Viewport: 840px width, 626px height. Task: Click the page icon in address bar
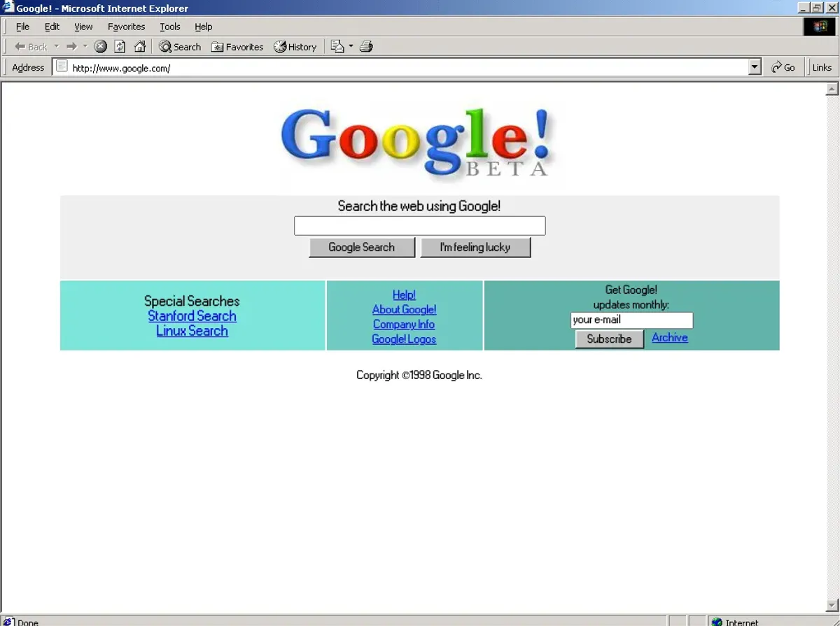coord(62,67)
